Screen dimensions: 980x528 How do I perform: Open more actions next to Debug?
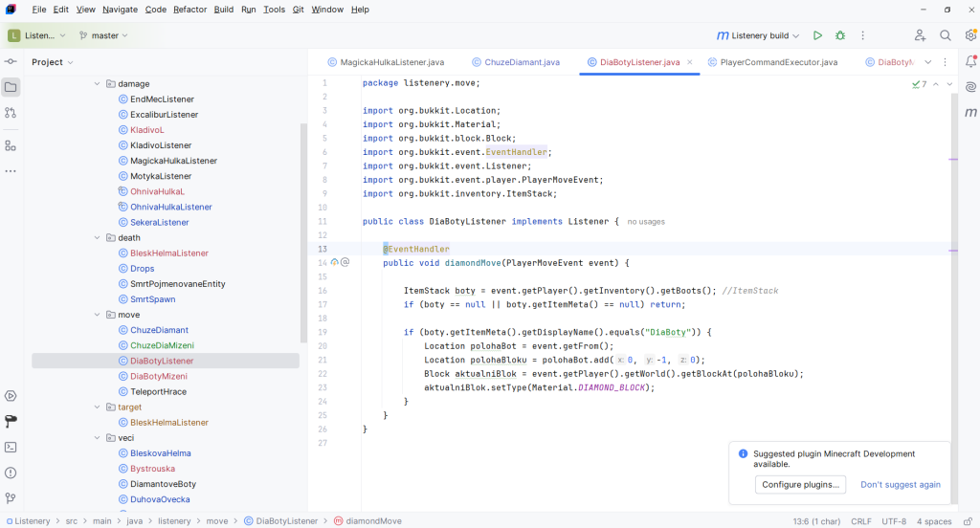(x=863, y=35)
